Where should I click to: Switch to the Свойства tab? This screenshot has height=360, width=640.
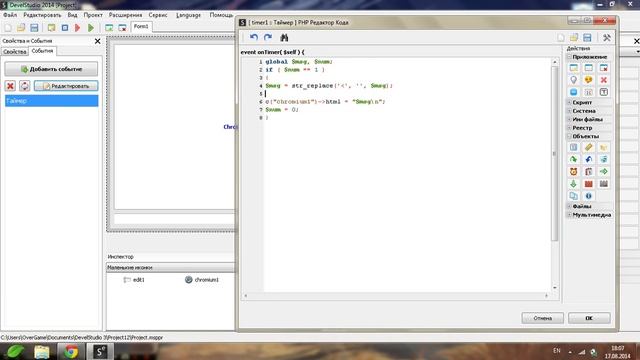15,52
